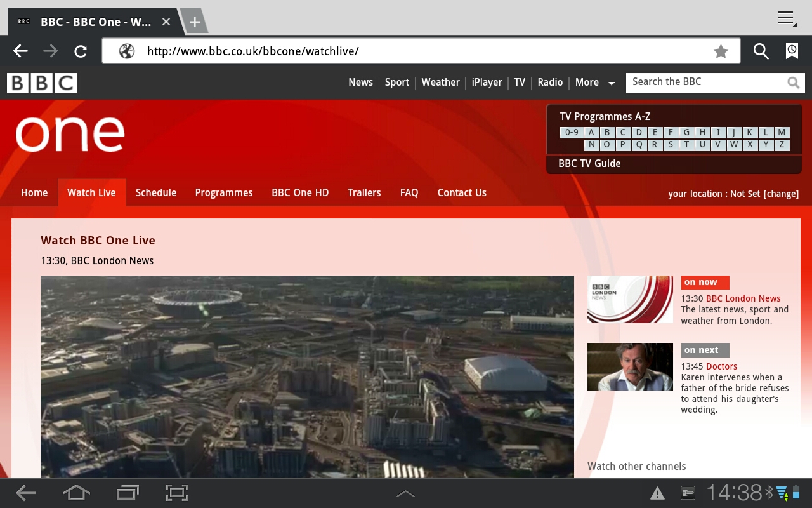Open the BBC One HD tab
Screen dimensions: 812x508
pos(300,193)
